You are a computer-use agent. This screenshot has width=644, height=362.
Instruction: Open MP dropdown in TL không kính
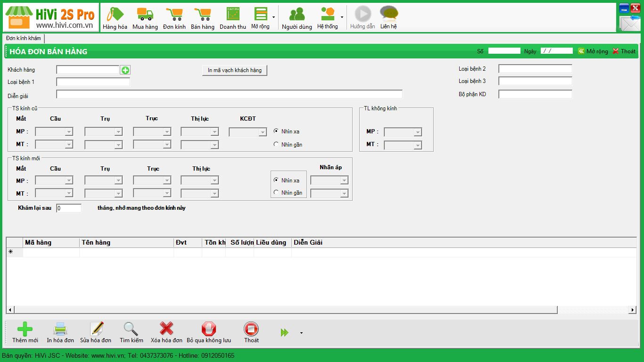pyautogui.click(x=417, y=132)
